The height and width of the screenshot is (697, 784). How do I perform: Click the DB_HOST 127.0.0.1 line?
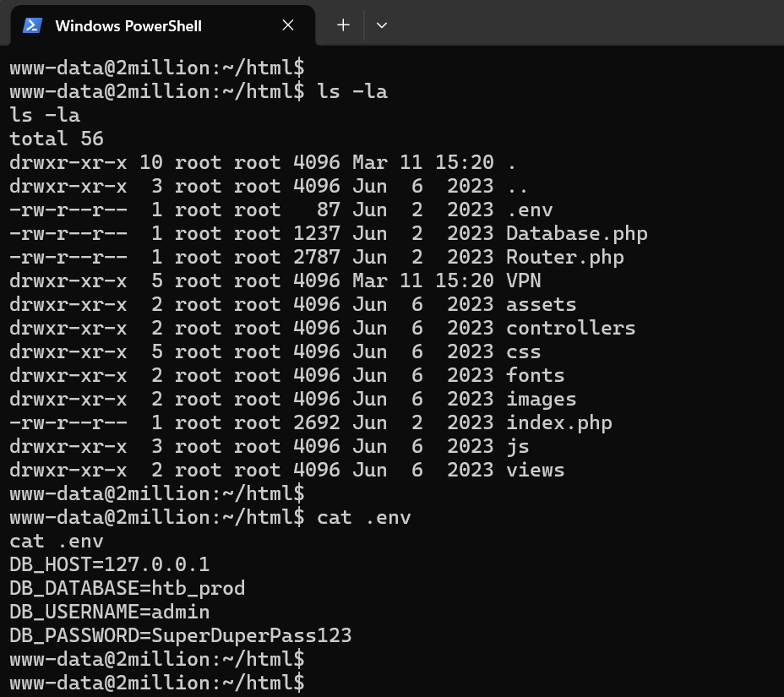pos(109,564)
